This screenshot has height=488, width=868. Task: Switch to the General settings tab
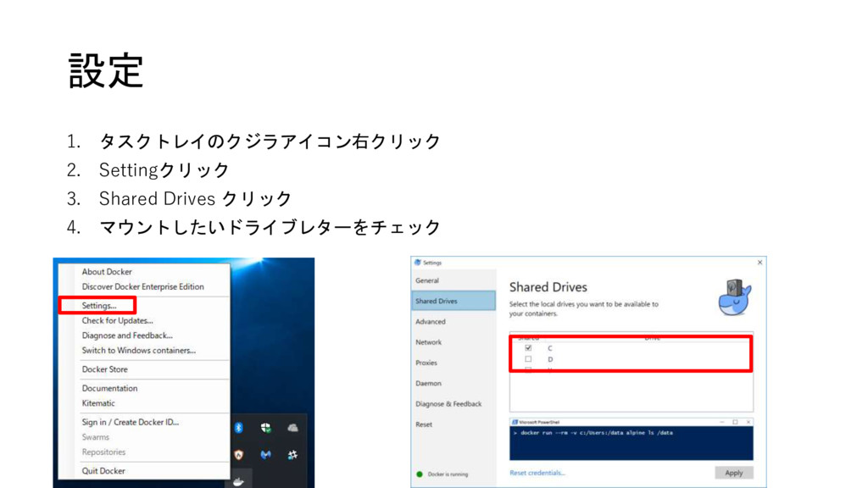[427, 280]
